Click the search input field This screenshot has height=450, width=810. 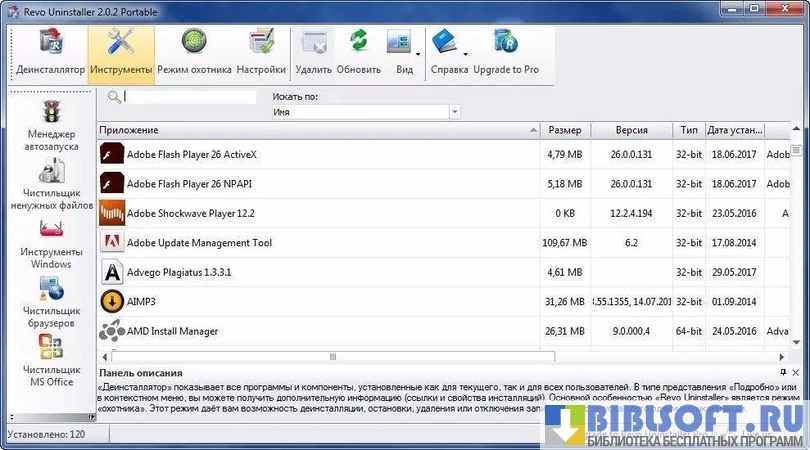(190, 97)
